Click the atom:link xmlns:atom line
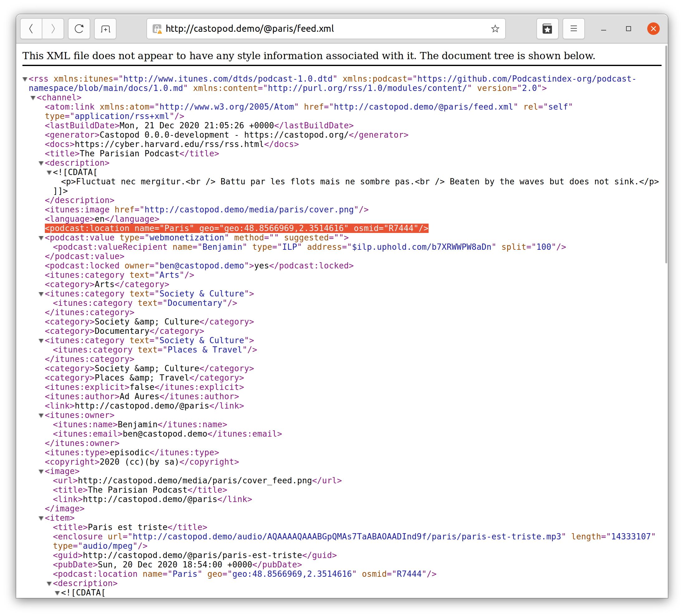 (x=308, y=112)
